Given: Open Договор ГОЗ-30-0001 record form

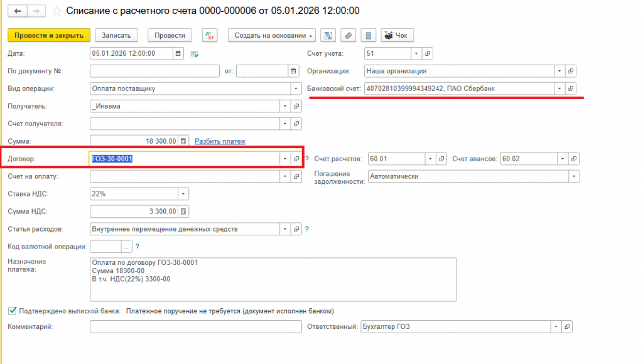Looking at the screenshot, I should [x=296, y=159].
